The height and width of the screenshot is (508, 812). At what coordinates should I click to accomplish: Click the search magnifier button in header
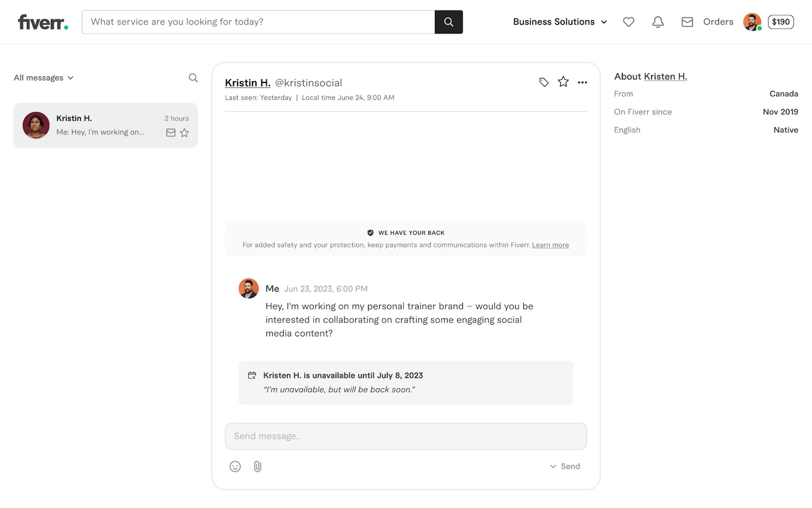point(449,22)
